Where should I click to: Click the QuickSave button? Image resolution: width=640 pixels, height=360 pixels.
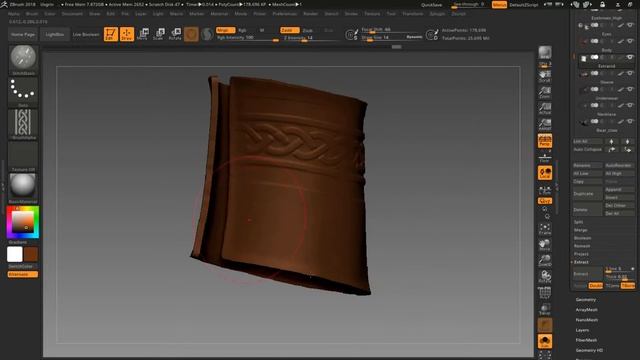pos(431,5)
